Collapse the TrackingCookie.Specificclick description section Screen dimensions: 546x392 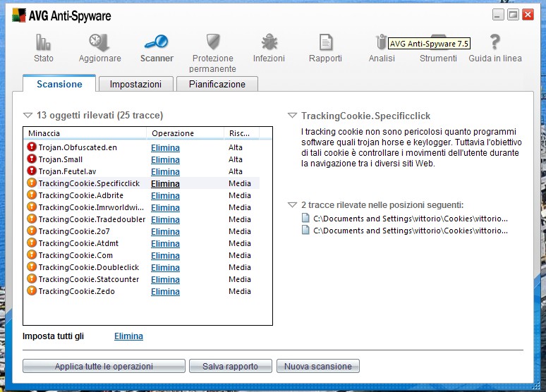[292, 116]
